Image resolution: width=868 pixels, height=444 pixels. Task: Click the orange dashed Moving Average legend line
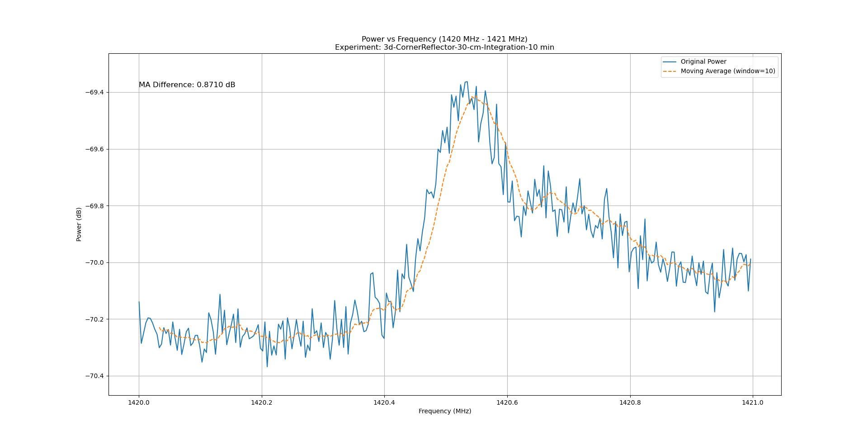tap(670, 71)
